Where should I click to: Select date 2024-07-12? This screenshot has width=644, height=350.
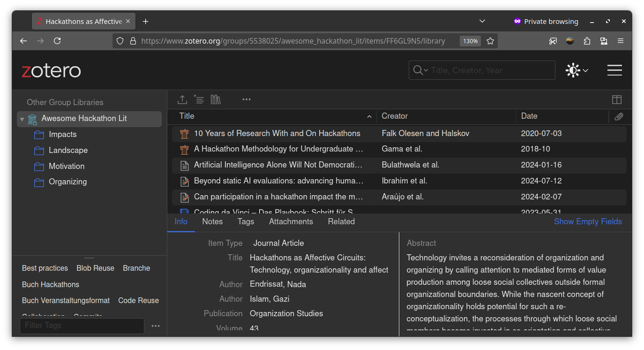541,181
